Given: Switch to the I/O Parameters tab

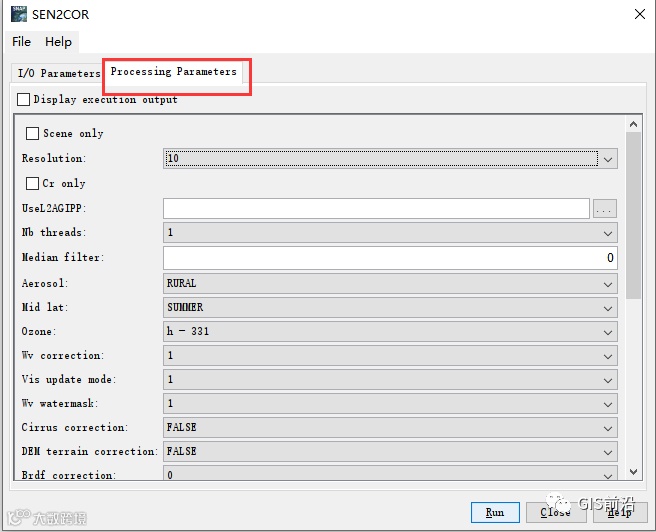Looking at the screenshot, I should [x=59, y=73].
